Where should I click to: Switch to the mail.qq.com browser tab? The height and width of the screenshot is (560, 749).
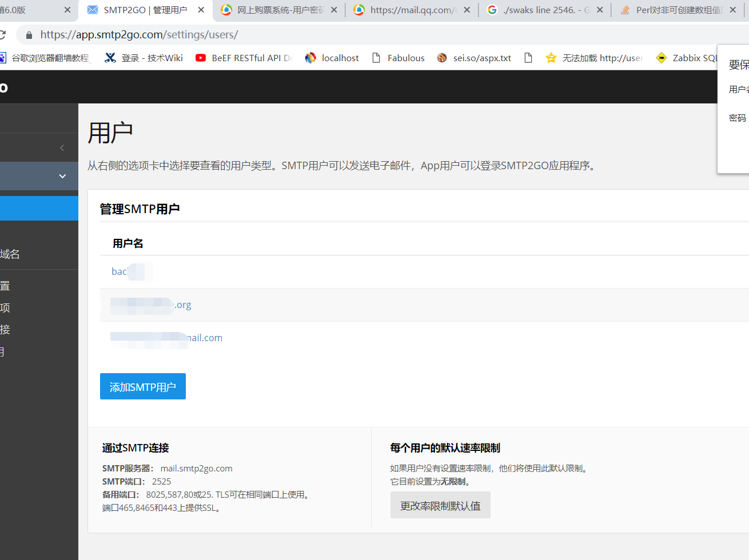click(x=413, y=10)
